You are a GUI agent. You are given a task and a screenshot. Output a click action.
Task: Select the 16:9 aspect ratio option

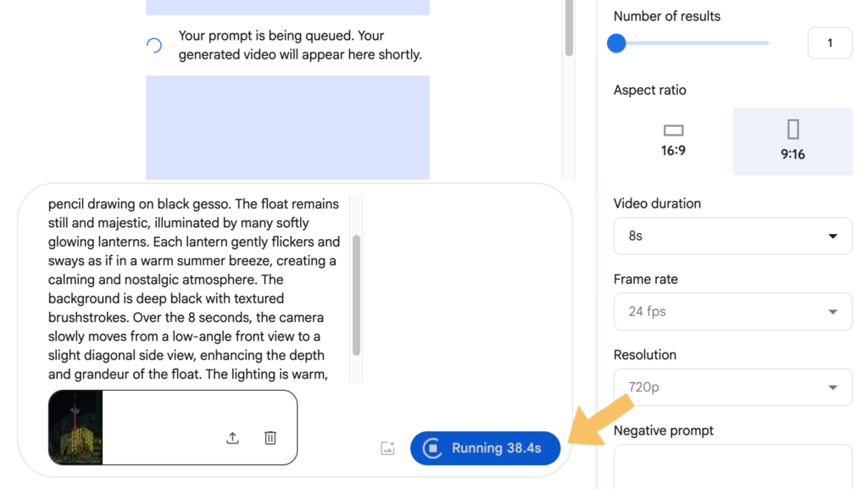(x=673, y=141)
